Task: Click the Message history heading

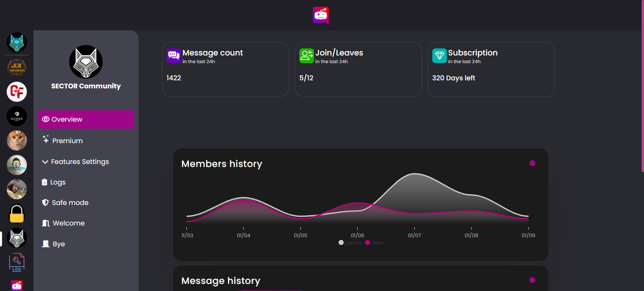Action: coord(221,281)
